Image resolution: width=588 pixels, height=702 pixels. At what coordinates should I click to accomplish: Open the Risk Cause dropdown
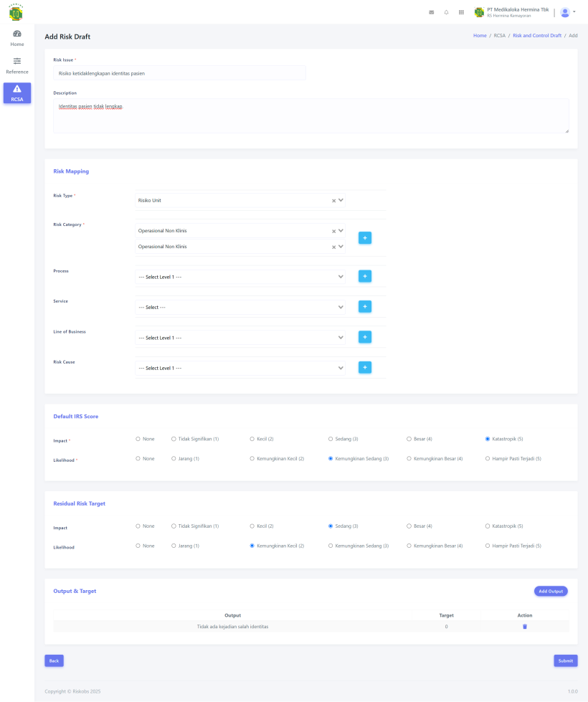[240, 369]
